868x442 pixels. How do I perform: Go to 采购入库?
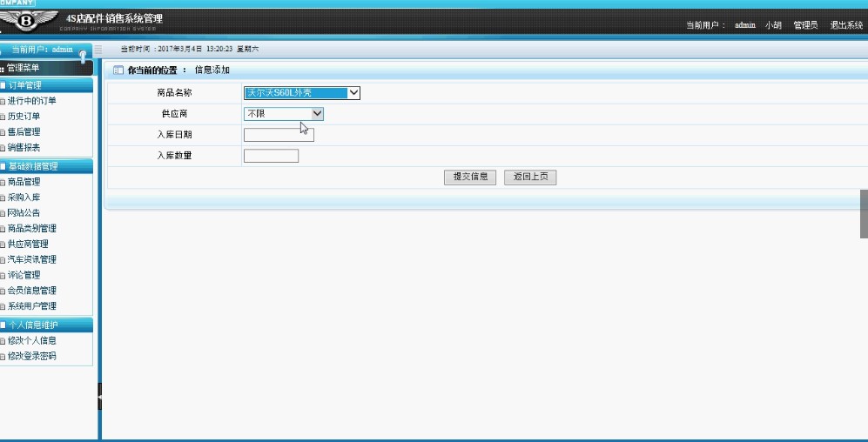click(x=24, y=198)
